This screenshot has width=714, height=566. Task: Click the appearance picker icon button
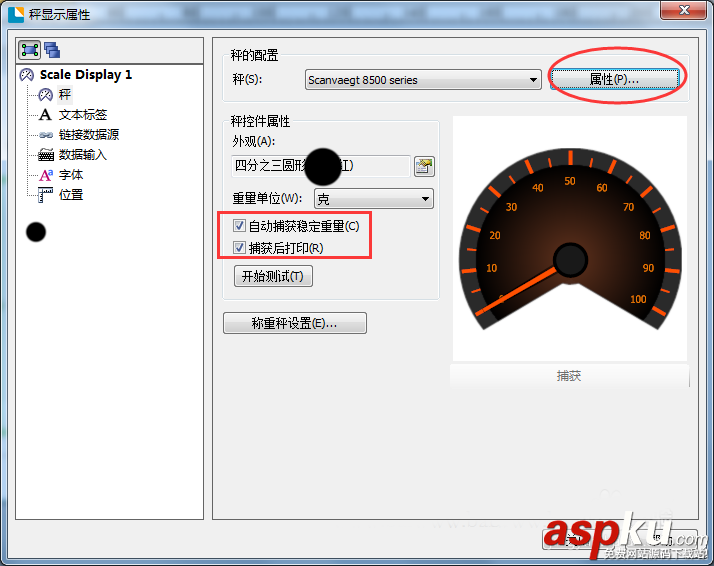pyautogui.click(x=424, y=166)
